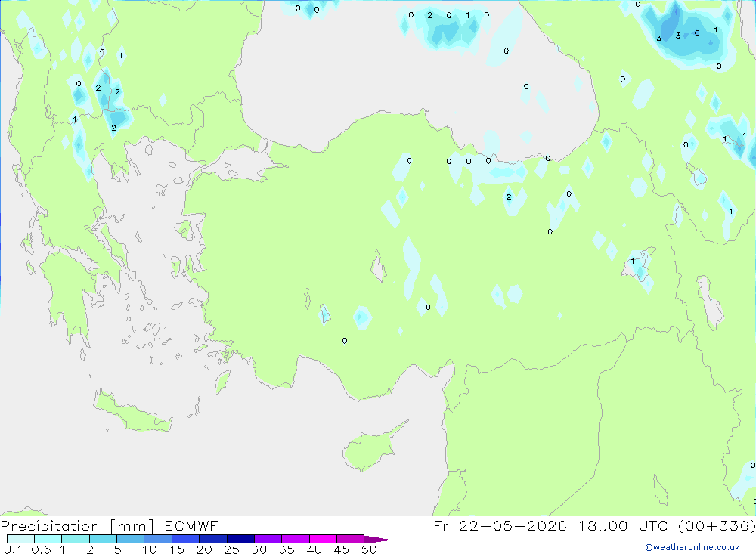Click the forecast date 'Fr 22-05-2026'

pyautogui.click(x=500, y=526)
